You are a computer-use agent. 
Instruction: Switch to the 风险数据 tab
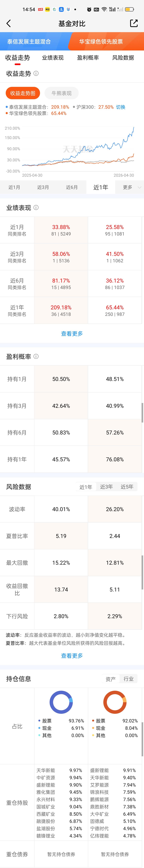[123, 58]
